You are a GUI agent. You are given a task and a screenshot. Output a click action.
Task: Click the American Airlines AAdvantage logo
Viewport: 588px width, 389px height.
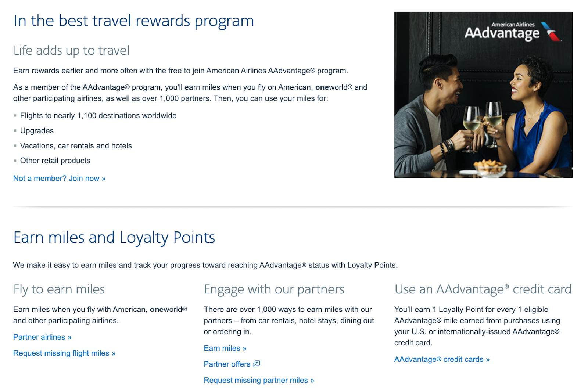[513, 30]
